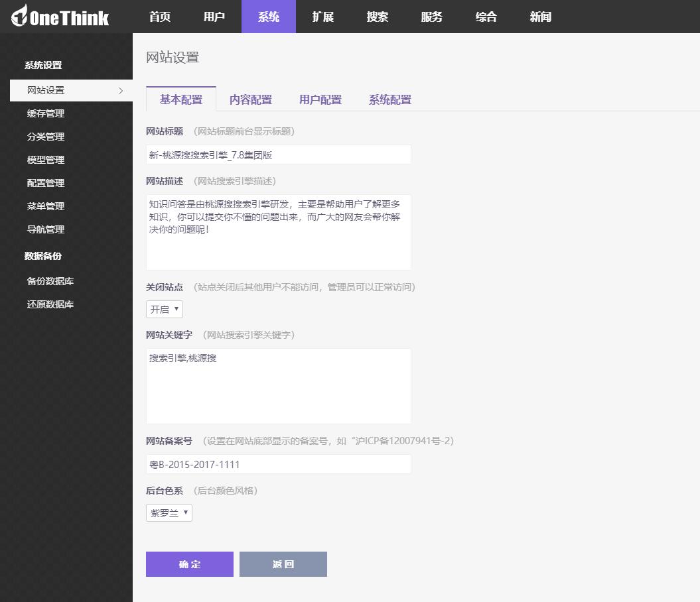Viewport: 700px width, 602px height.
Task: Focus the 网站描述 text area
Action: point(278,232)
